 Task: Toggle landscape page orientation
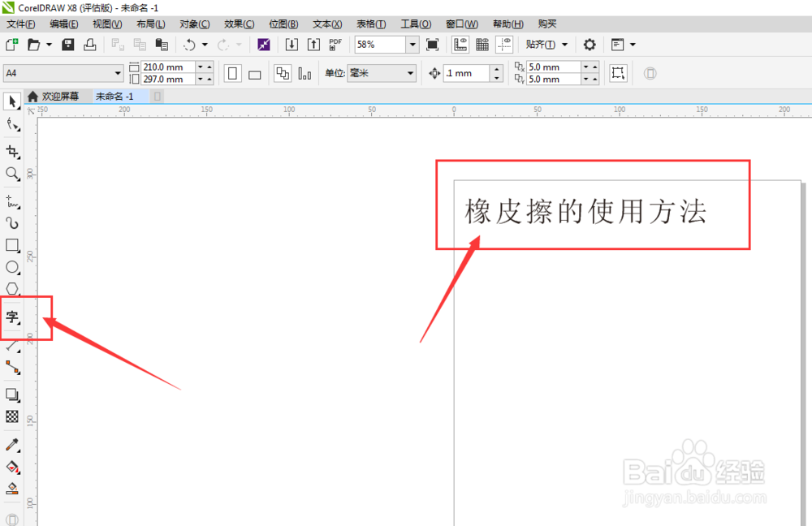253,73
